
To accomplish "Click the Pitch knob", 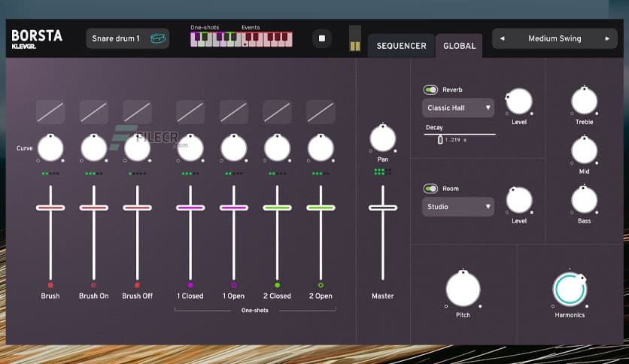I will point(463,289).
